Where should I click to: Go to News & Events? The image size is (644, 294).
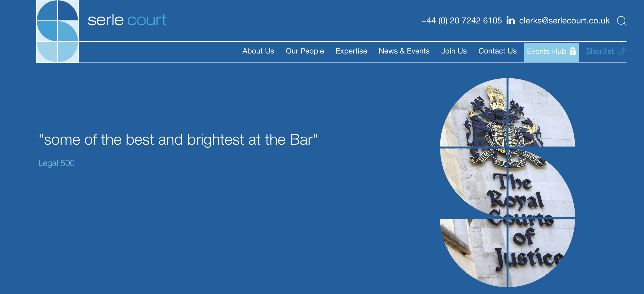tap(404, 51)
